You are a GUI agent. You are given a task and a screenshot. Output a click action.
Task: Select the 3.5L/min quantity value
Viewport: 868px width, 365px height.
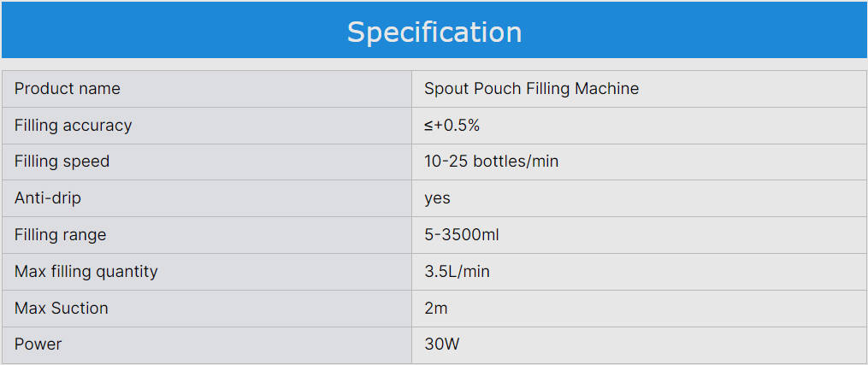pyautogui.click(x=457, y=272)
